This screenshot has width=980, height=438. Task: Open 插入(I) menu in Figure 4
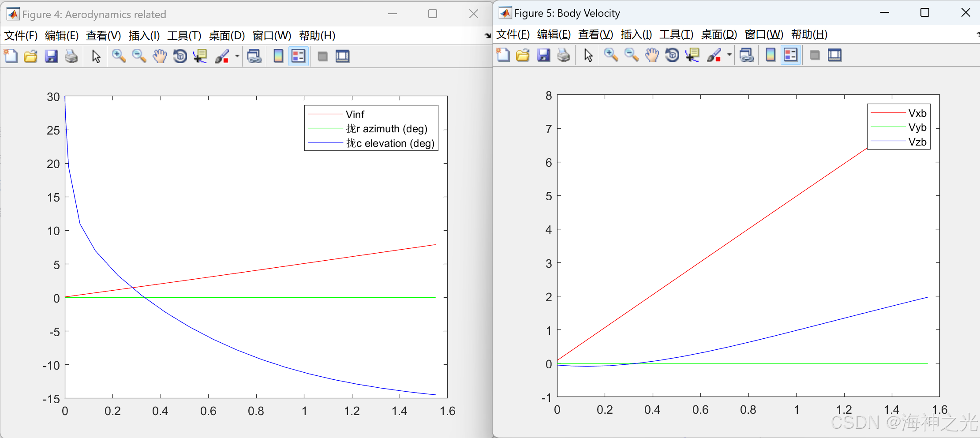pos(144,35)
